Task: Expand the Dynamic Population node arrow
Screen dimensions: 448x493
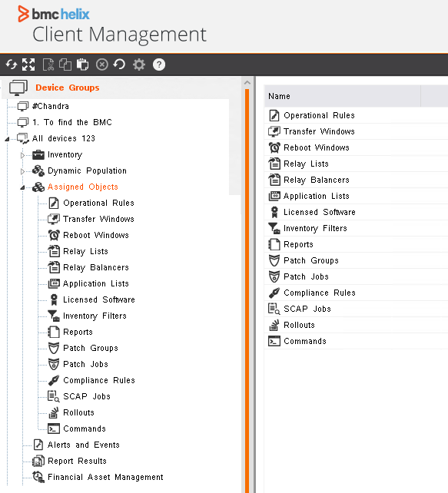Action: [x=22, y=171]
